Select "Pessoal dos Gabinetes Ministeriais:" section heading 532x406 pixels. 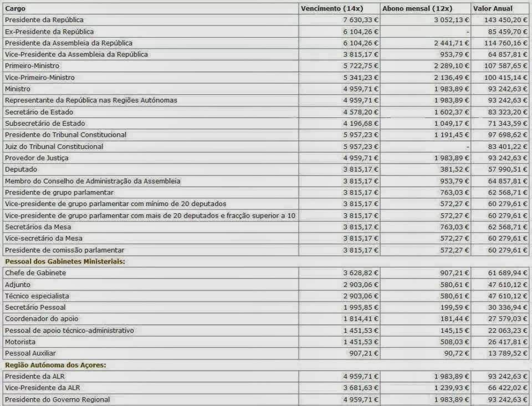65,261
